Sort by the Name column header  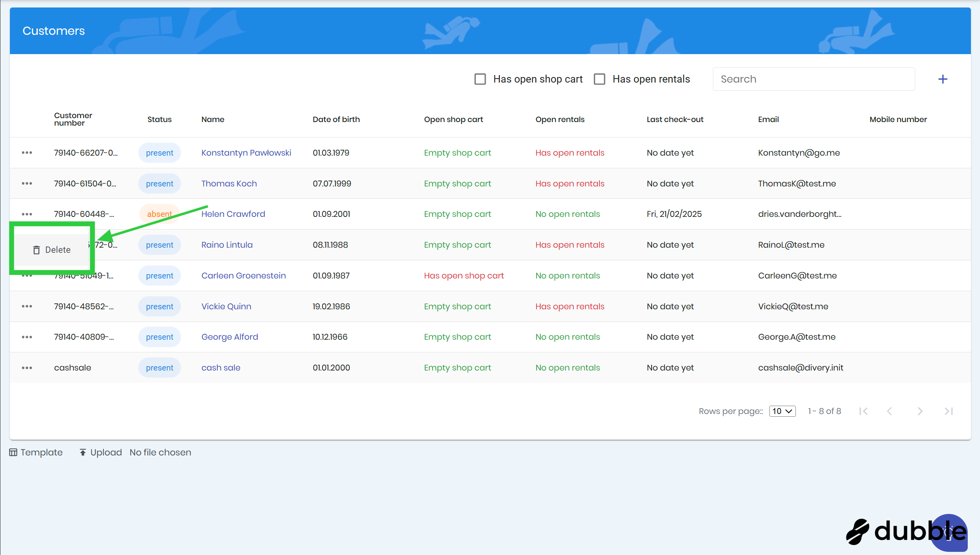point(213,119)
